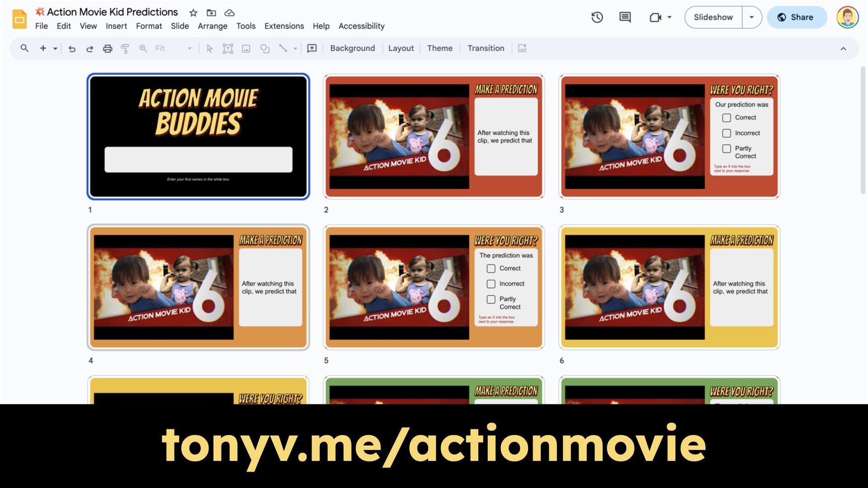868x488 pixels.
Task: Click the Transition button
Action: [486, 48]
